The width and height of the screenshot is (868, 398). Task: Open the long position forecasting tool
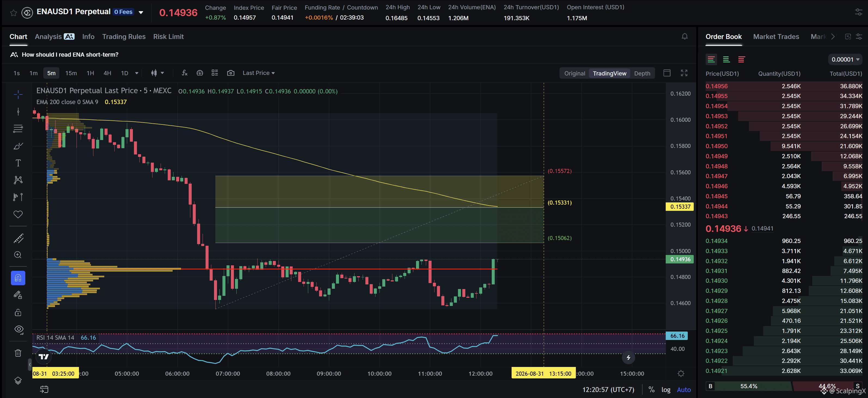pos(18,197)
